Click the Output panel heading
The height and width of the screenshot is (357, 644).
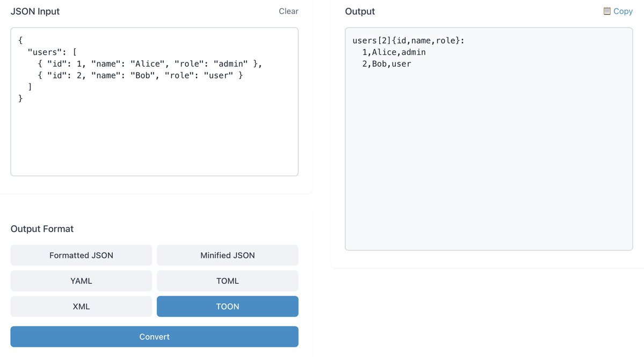pos(359,11)
